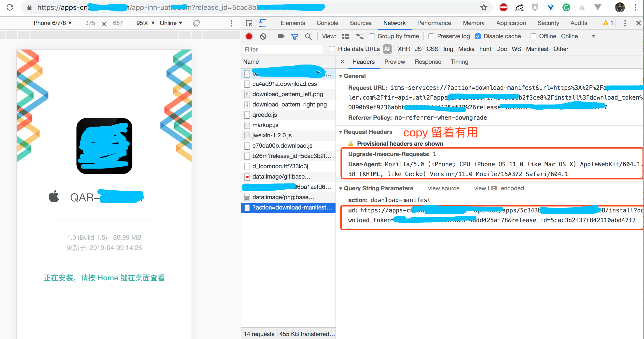
Task: Click the device width 375 field
Action: click(x=90, y=23)
